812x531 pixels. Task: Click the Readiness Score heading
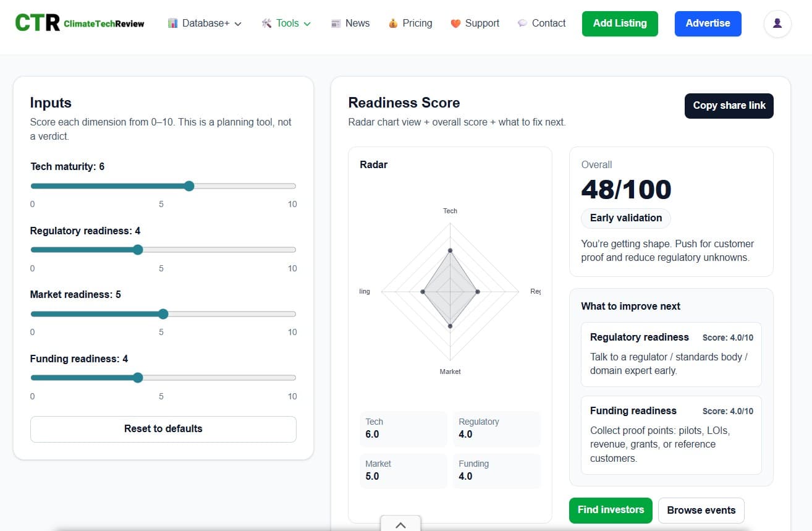[404, 103]
